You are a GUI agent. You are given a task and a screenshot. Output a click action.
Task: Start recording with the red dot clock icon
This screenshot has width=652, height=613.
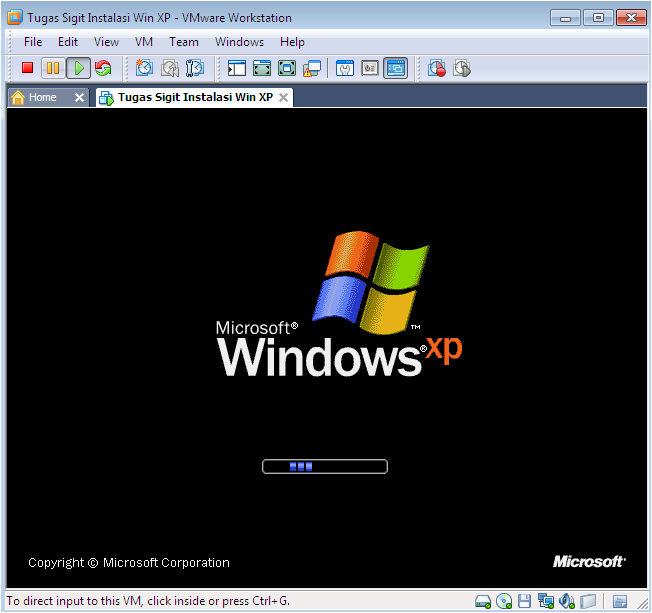[x=437, y=68]
